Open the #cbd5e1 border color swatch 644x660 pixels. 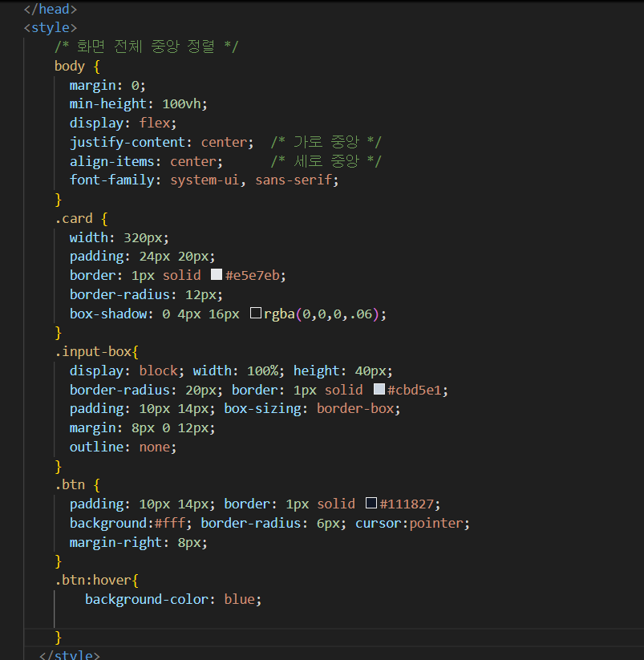[x=379, y=390]
